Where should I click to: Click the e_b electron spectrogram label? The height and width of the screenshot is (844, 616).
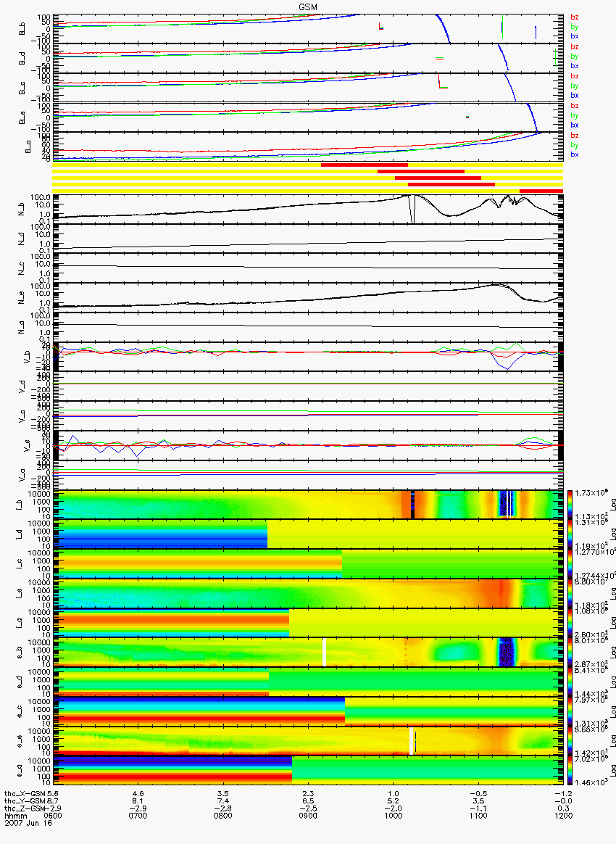20,653
